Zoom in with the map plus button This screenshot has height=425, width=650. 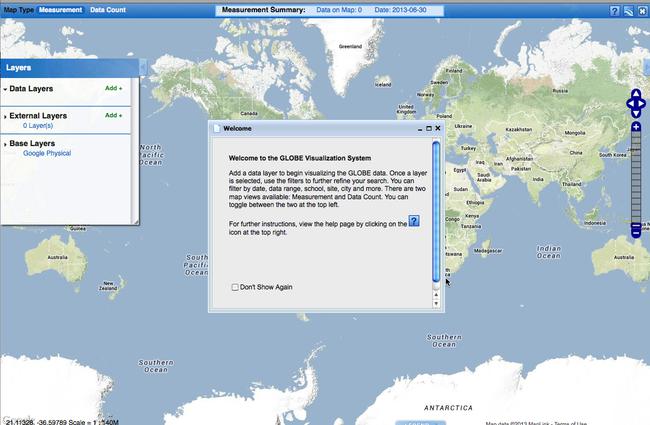(636, 127)
